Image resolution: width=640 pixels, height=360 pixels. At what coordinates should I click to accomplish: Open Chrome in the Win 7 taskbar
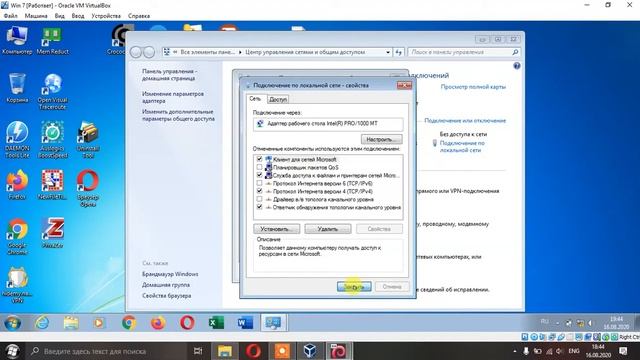click(129, 323)
